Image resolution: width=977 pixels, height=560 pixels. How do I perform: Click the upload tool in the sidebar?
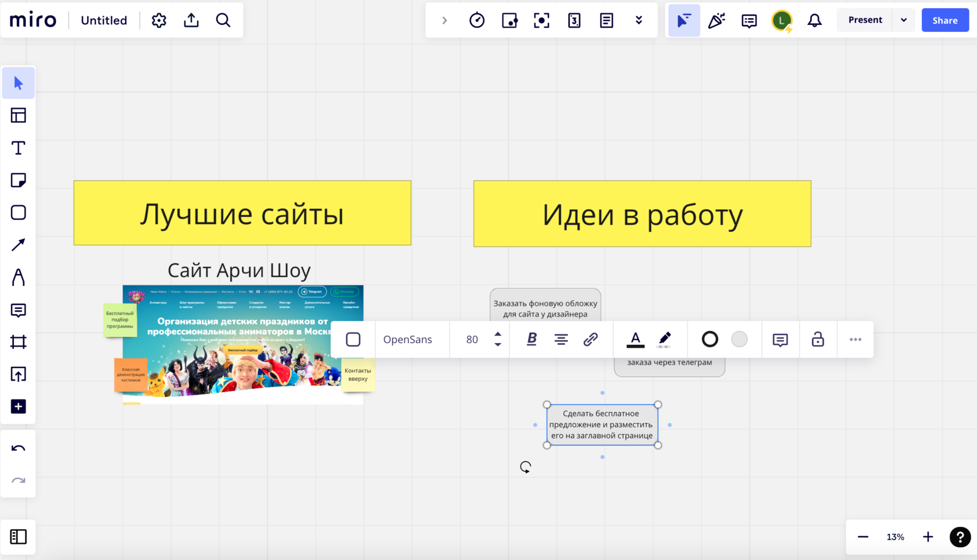18,374
